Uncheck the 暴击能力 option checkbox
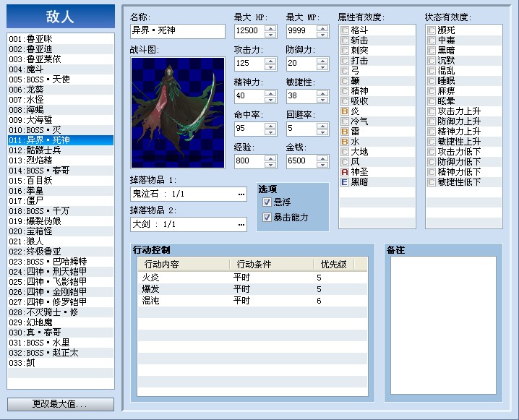 click(267, 217)
